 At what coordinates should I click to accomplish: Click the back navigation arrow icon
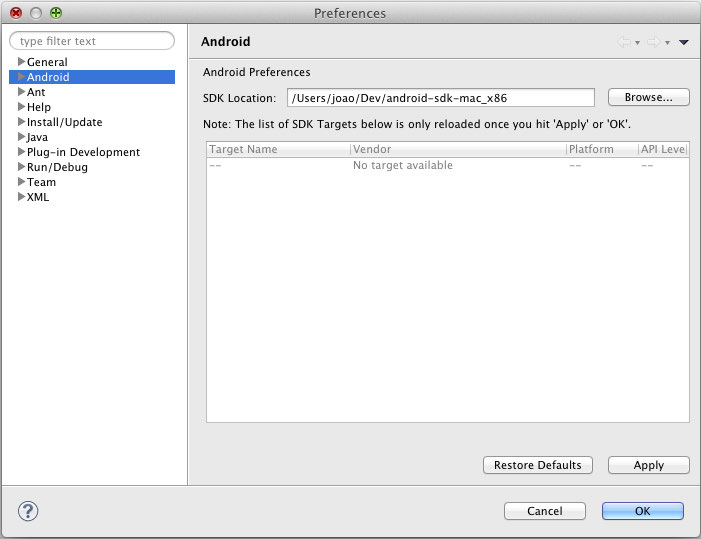pos(624,42)
